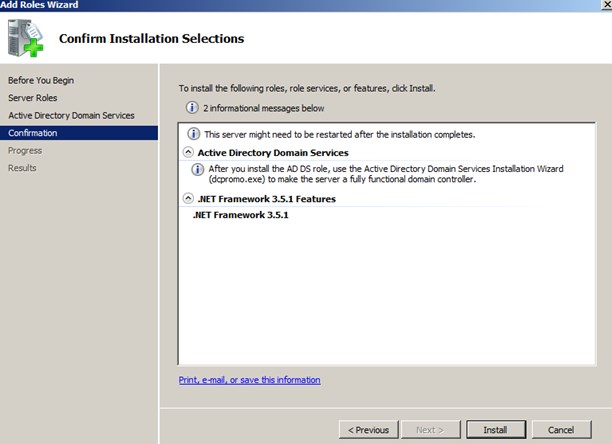Click the 'Active Directory Domain Services' heading in the list

[273, 152]
